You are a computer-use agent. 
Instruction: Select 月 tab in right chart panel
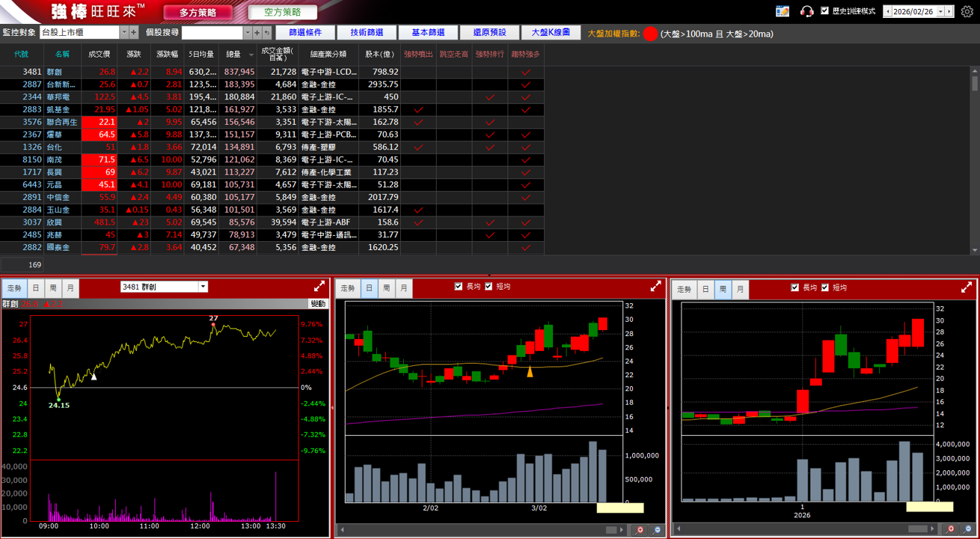pyautogui.click(x=740, y=289)
